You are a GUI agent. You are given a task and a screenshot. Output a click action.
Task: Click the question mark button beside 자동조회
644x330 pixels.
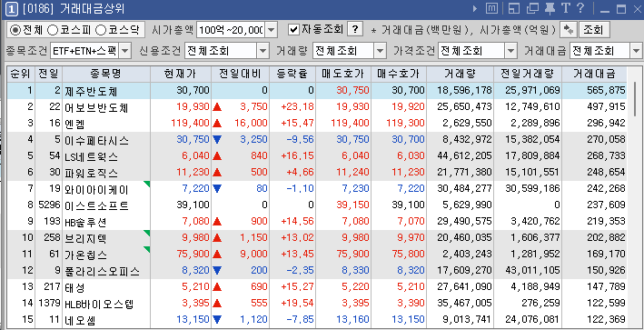click(x=355, y=30)
